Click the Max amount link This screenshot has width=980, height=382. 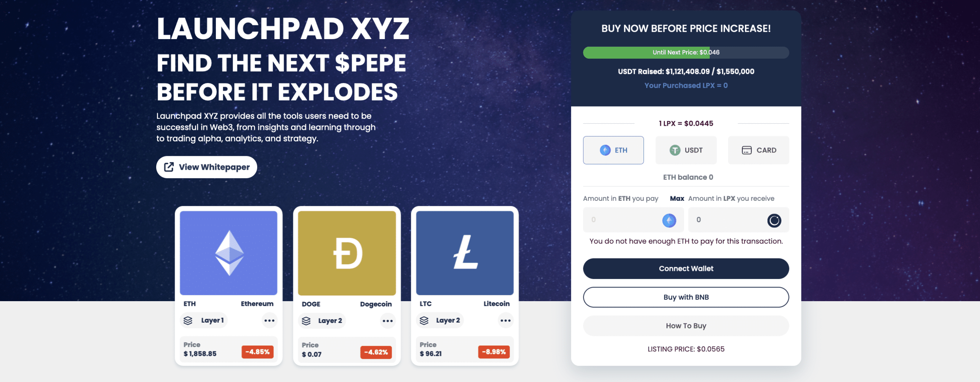677,198
